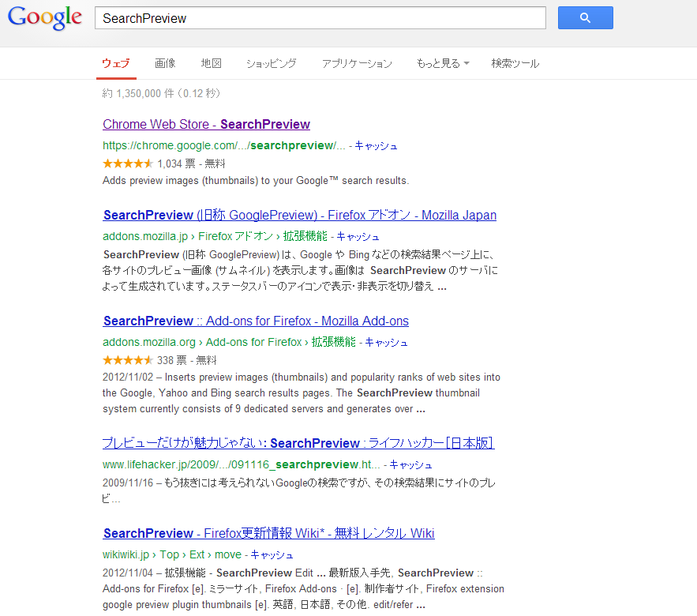Open the アプリケーション tab
Image resolution: width=697 pixels, height=616 pixels.
[357, 64]
